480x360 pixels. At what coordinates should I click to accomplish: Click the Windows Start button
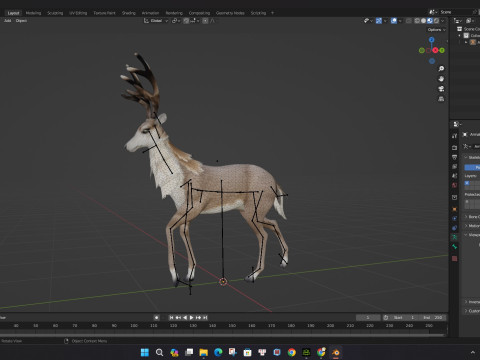(x=145, y=352)
